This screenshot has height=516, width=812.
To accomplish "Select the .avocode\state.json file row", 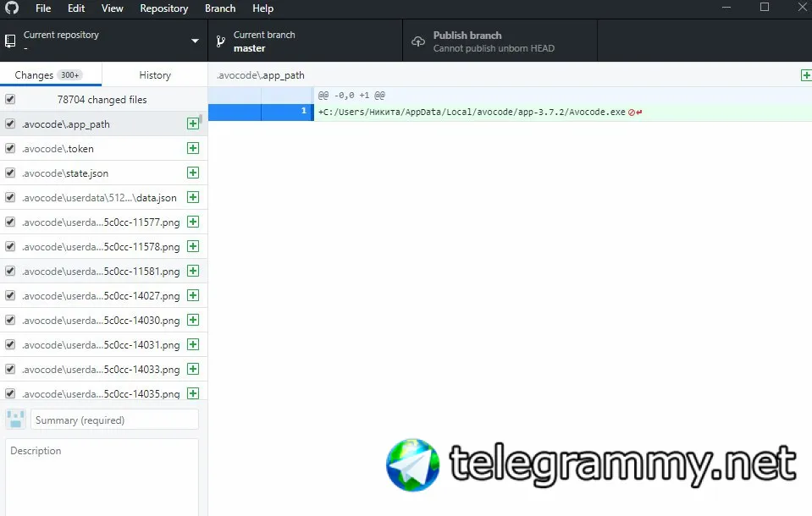I will (103, 173).
